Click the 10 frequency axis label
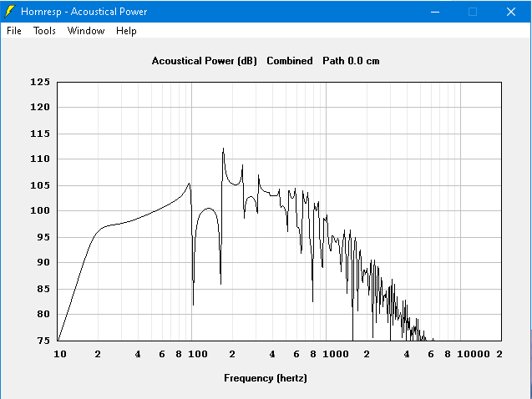The height and width of the screenshot is (399, 532). pos(60,354)
